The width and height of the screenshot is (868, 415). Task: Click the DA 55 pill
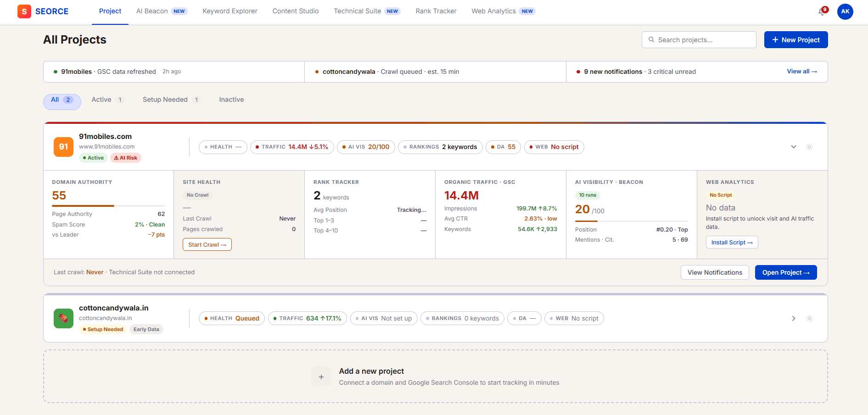(503, 147)
